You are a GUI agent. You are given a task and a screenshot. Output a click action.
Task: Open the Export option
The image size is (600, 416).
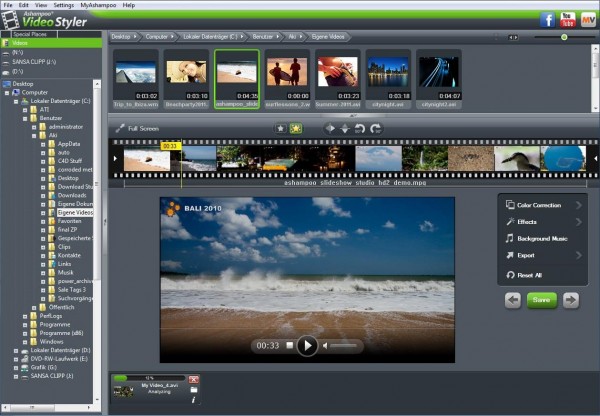(543, 255)
